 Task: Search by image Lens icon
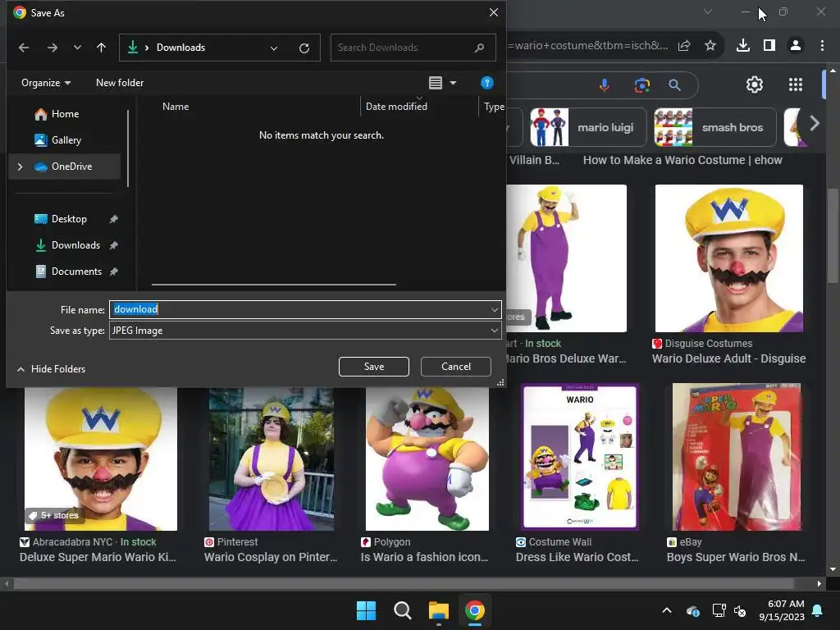(641, 84)
